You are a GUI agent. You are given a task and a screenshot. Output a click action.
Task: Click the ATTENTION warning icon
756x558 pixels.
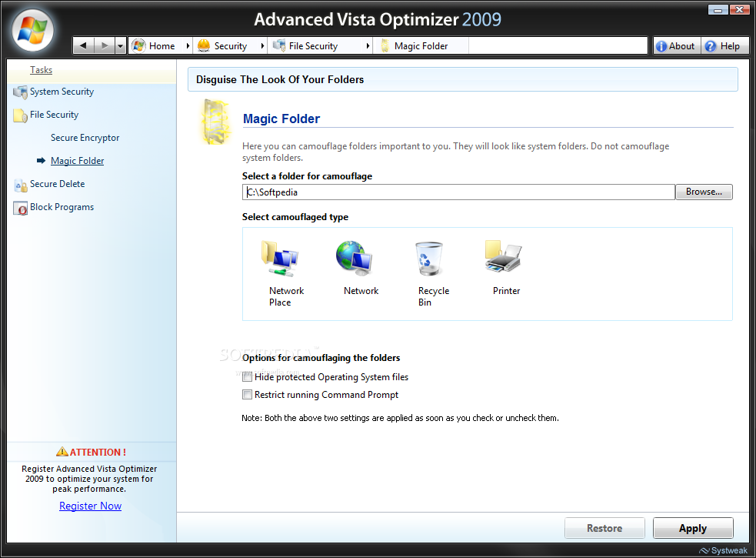[62, 452]
